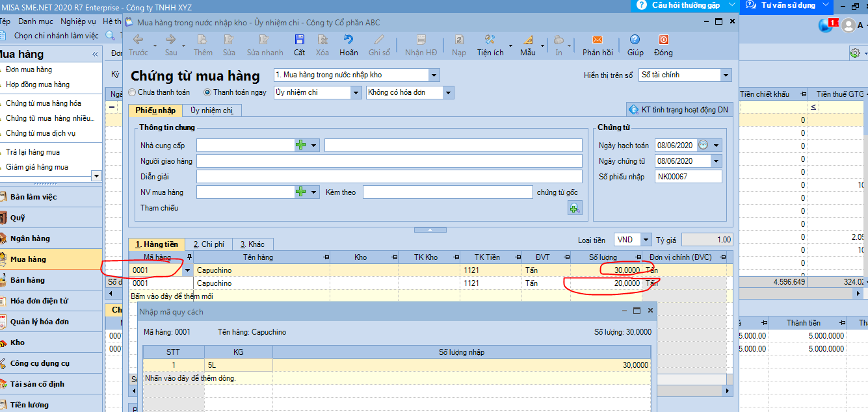The width and height of the screenshot is (868, 412).
Task: Open the Tiện ích utilities icon
Action: [490, 40]
